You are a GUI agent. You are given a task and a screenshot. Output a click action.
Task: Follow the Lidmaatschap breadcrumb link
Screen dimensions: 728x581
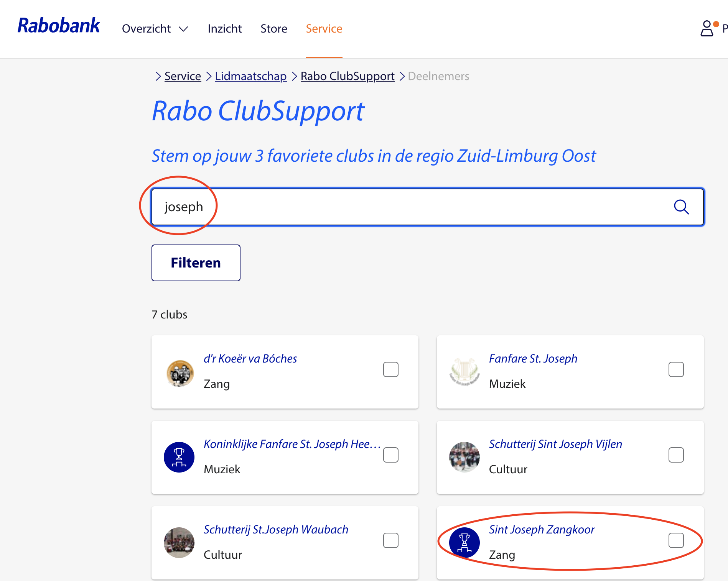click(251, 76)
